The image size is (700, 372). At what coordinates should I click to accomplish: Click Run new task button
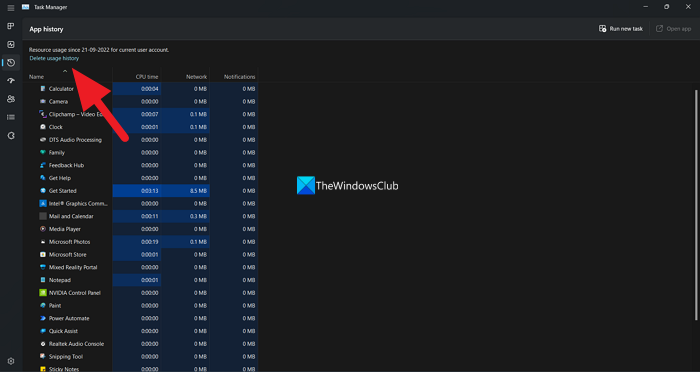tap(621, 29)
